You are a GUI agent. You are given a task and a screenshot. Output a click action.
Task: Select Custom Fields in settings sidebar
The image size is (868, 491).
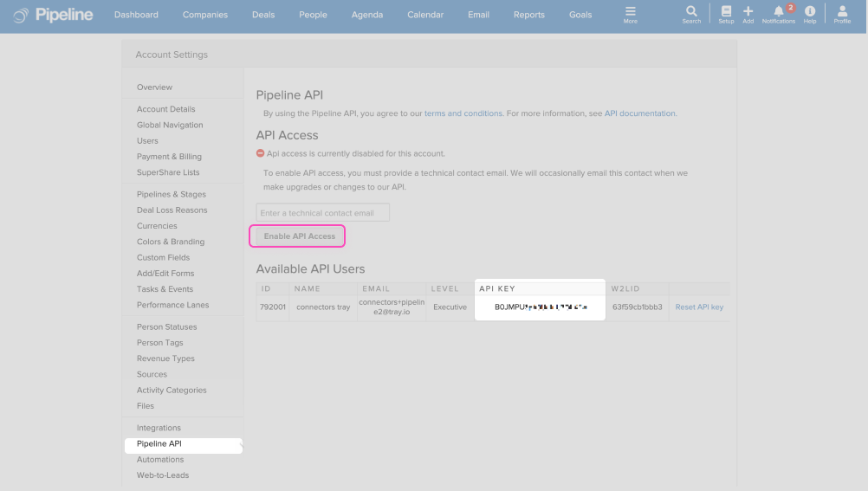coord(163,257)
